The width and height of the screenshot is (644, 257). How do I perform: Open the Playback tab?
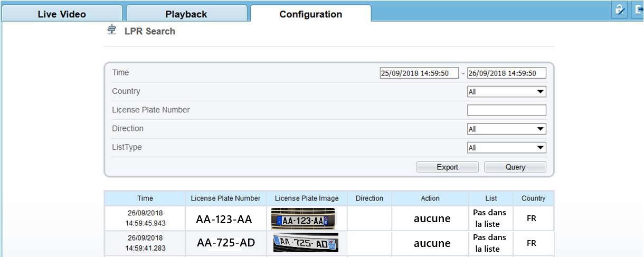pyautogui.click(x=186, y=14)
